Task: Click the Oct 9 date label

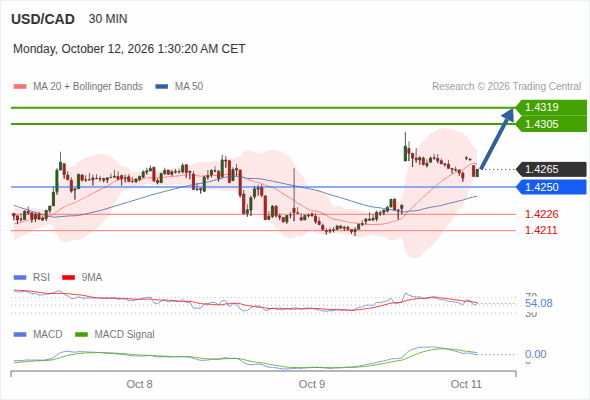Action: coord(312,384)
